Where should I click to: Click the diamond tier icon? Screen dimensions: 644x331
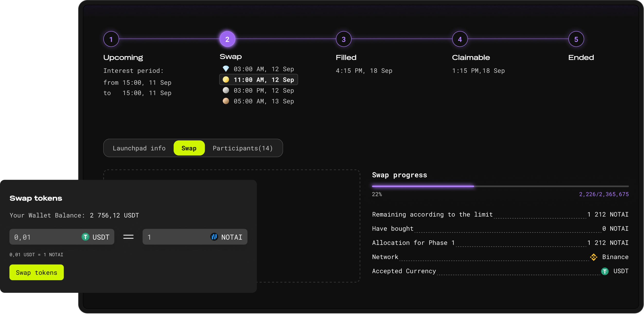tap(226, 69)
